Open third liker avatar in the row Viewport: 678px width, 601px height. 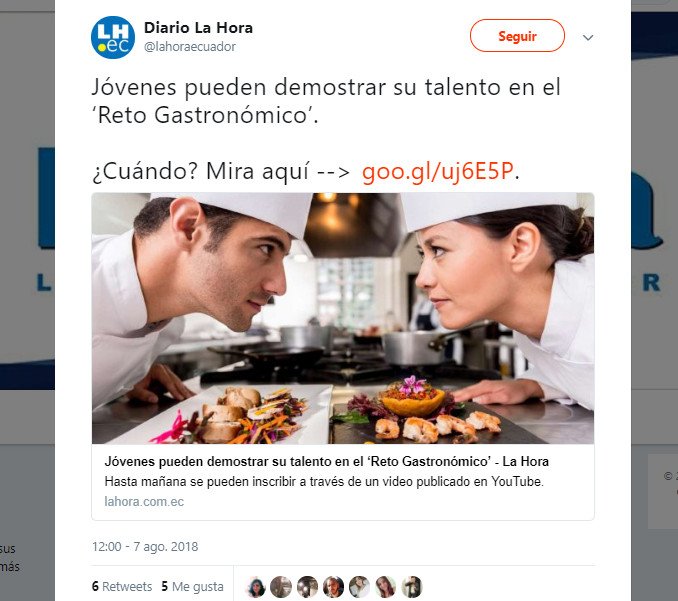pyautogui.click(x=307, y=587)
